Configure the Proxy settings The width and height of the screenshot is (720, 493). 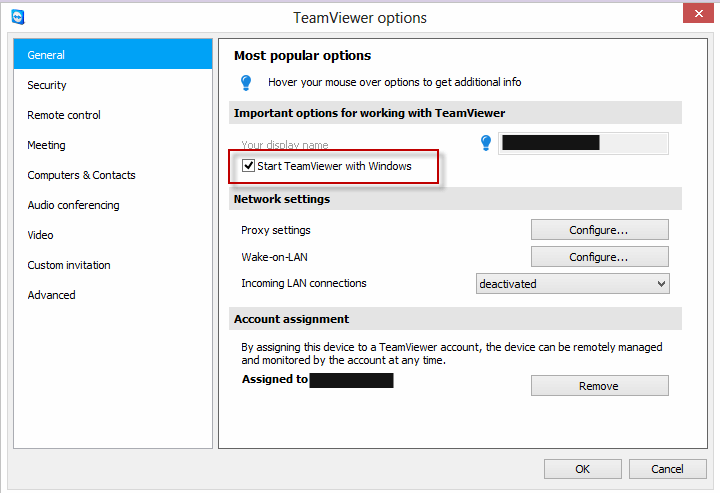point(599,230)
